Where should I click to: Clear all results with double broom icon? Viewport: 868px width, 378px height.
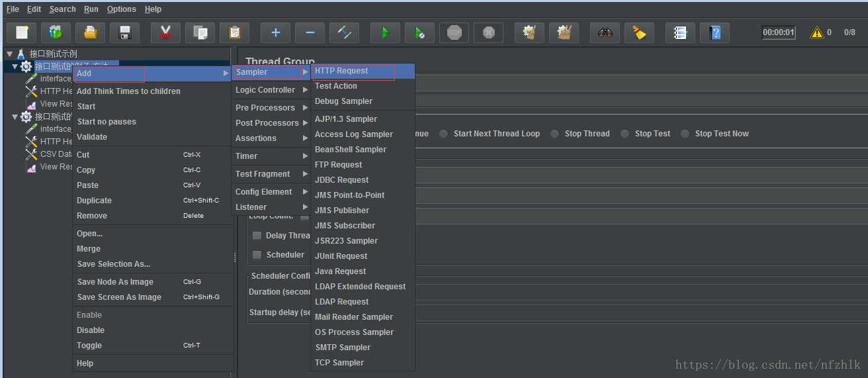point(564,32)
